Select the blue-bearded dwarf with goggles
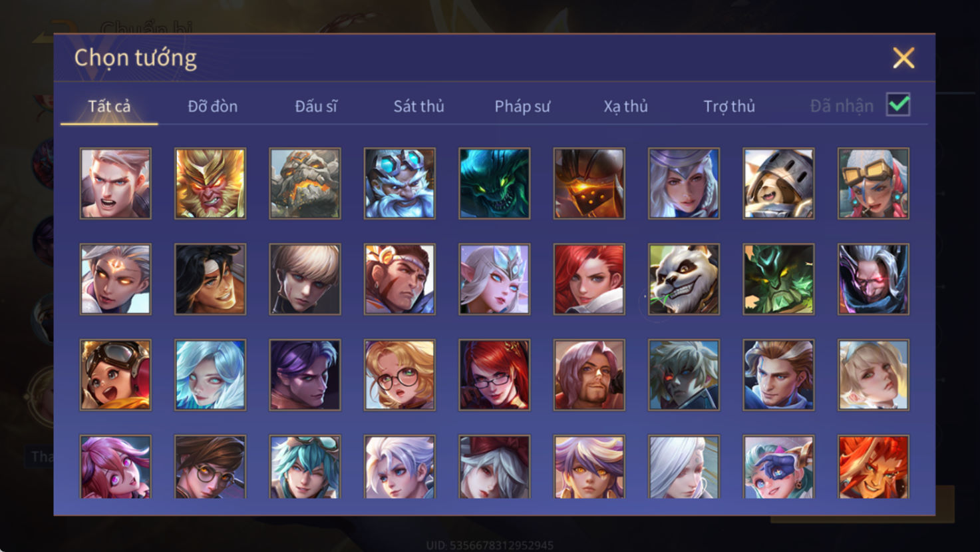The width and height of the screenshot is (980, 552). pyautogui.click(x=400, y=184)
